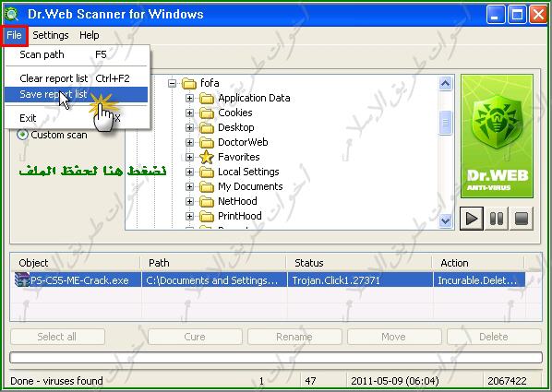Close the Dr.Web Scanner window
The height and width of the screenshot is (392, 552).
click(x=539, y=15)
